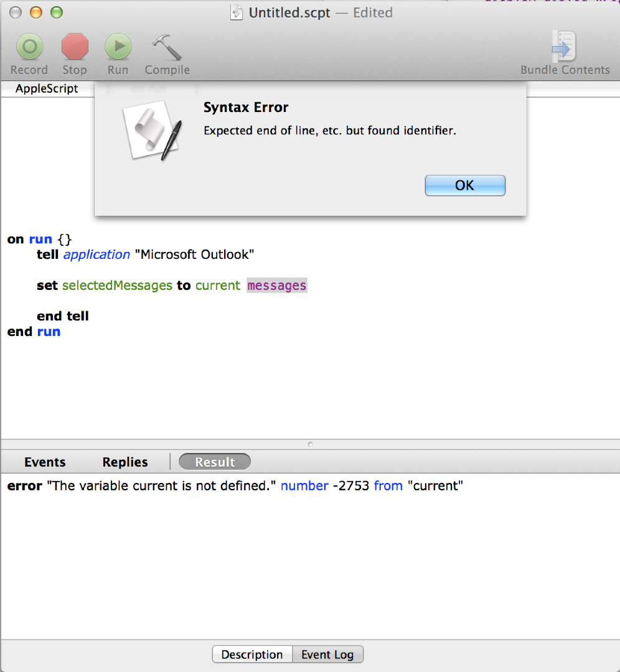Image resolution: width=620 pixels, height=672 pixels.
Task: Click the script document icon in title bar
Action: pos(237,13)
